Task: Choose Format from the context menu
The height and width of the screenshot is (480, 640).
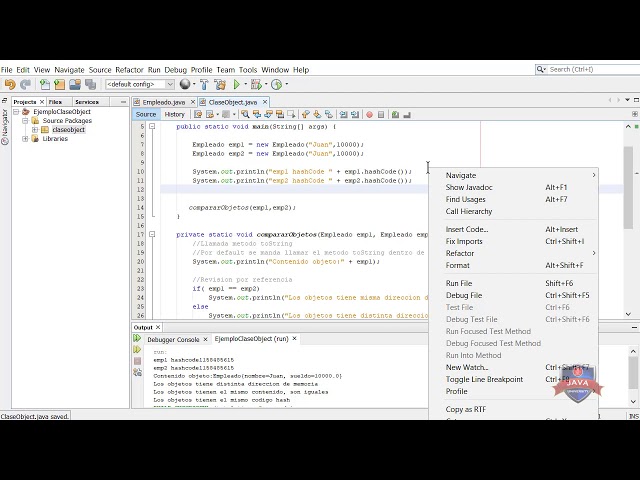Action: 513,265
